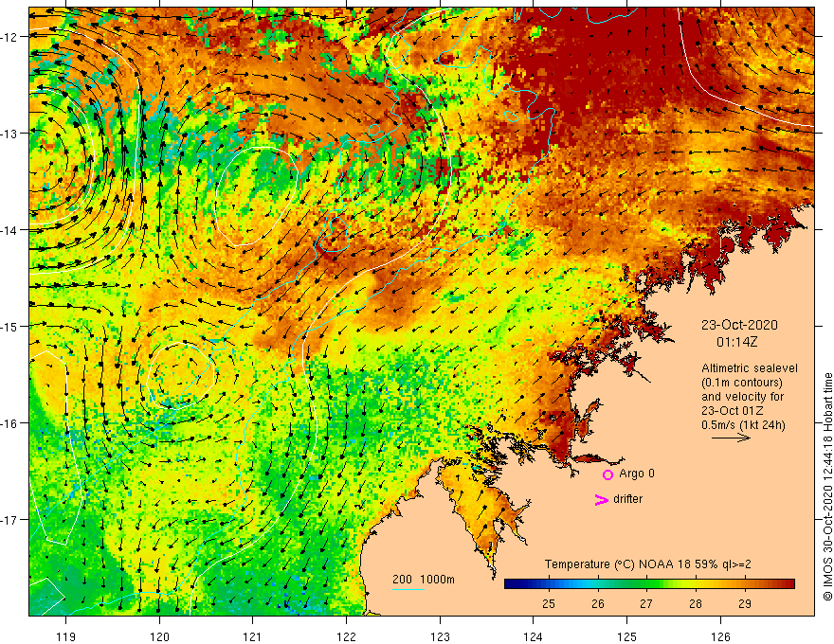
Task: Click the text 'and velocity for'
Action: (742, 397)
